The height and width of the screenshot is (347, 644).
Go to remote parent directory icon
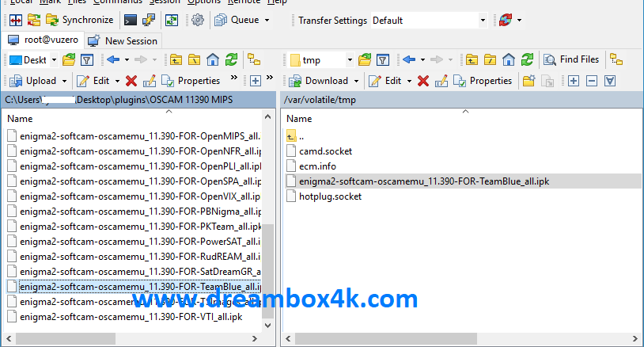[x=472, y=60]
